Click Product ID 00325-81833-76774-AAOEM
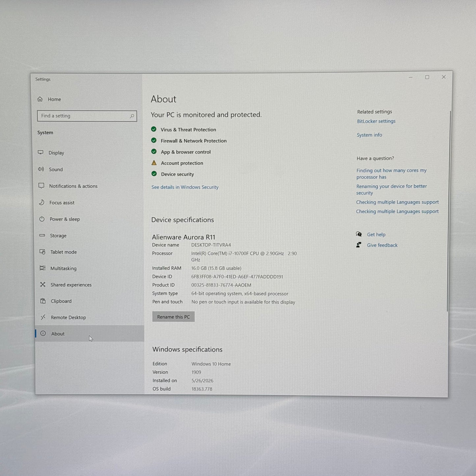Image resolution: width=476 pixels, height=476 pixels. pyautogui.click(x=221, y=285)
